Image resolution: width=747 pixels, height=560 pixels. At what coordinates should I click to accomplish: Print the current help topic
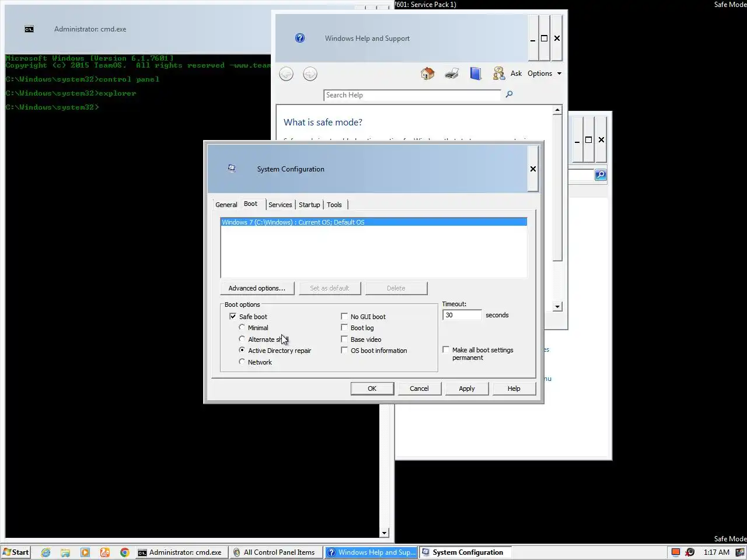[451, 73]
